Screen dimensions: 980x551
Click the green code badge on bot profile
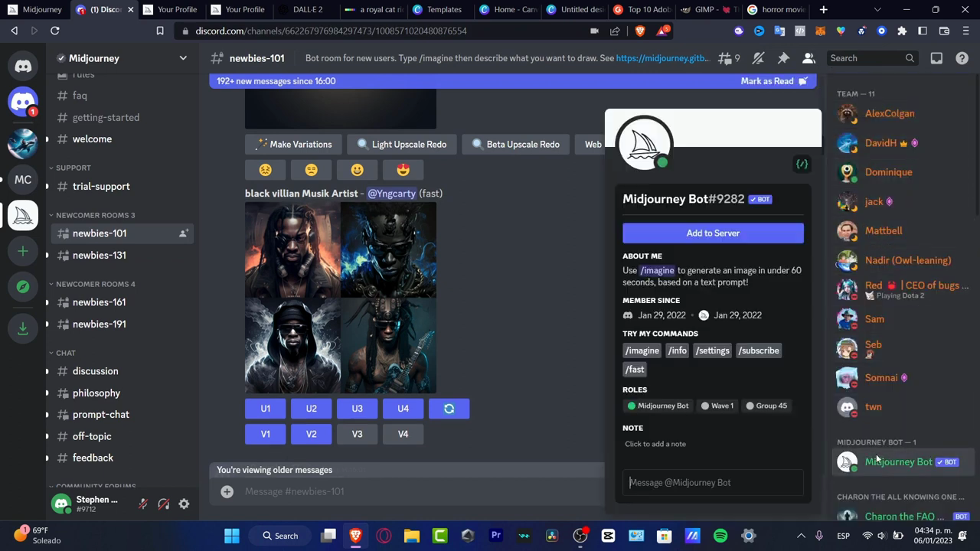coord(802,164)
